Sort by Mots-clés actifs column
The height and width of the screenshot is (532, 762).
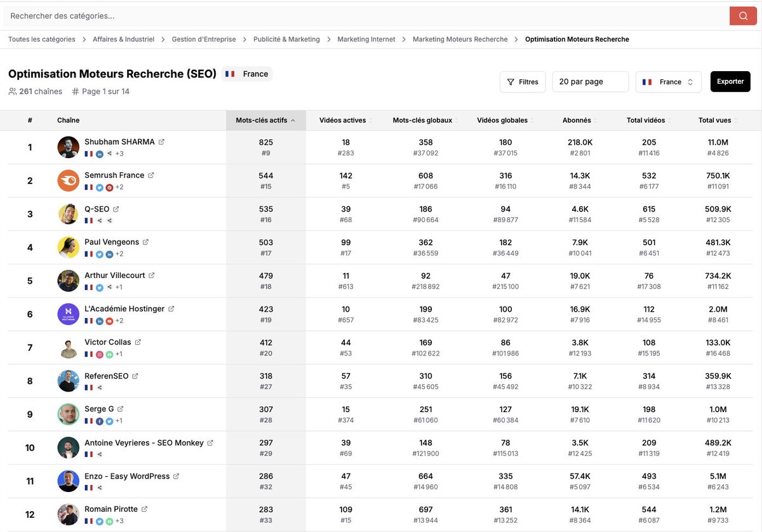coord(265,121)
